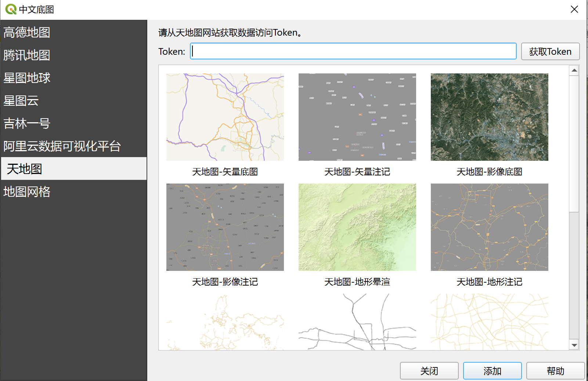Image resolution: width=588 pixels, height=381 pixels.
Task: Click the 天地图-地形晕渲 label text
Action: tap(357, 282)
